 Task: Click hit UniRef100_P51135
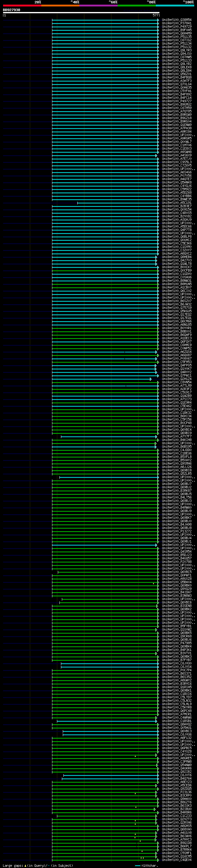pos(177,37)
